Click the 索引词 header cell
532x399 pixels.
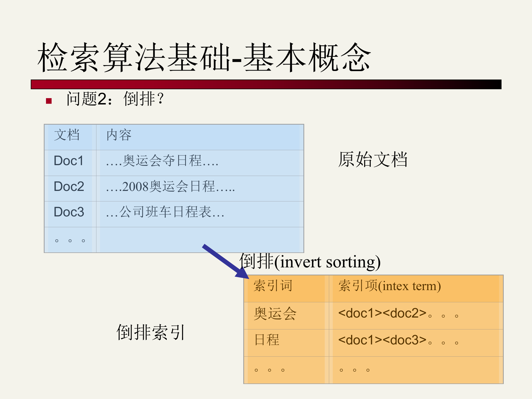coord(273,286)
